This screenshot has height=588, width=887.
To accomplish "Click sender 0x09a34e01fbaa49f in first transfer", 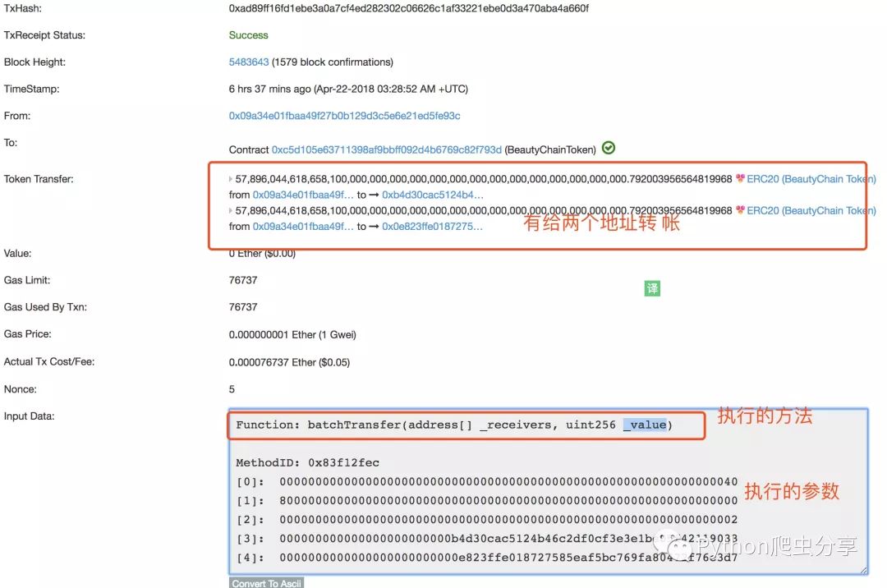I will coord(303,195).
